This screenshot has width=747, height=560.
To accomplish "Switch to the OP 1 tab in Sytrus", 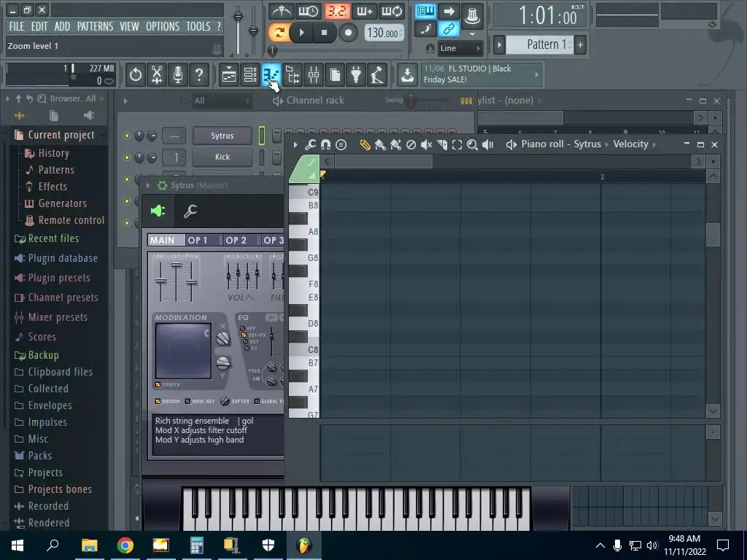I will 204,241.
